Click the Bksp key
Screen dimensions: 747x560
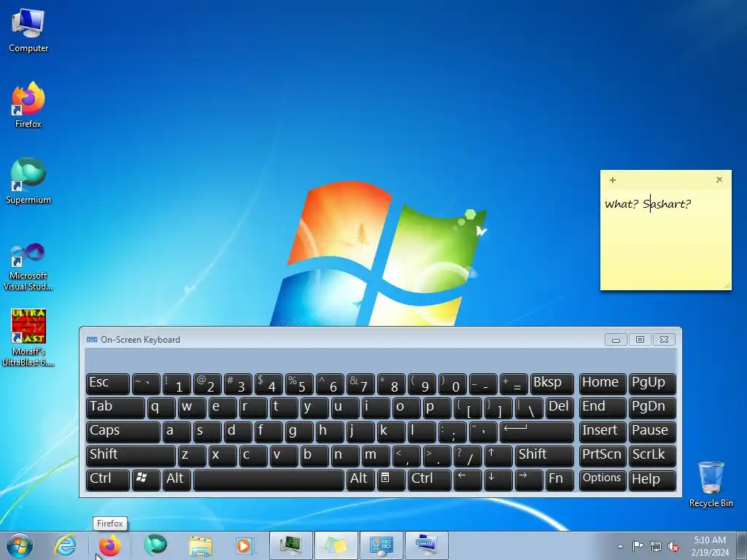(x=552, y=384)
